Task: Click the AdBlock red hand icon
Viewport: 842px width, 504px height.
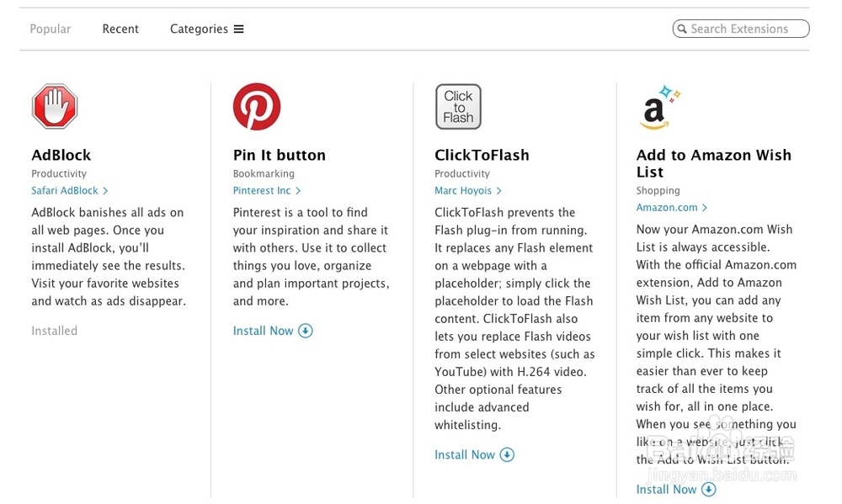Action: click(x=55, y=106)
